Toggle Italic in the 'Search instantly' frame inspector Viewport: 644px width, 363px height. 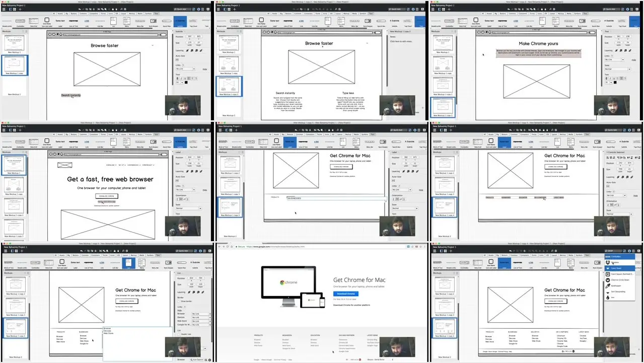181,79
